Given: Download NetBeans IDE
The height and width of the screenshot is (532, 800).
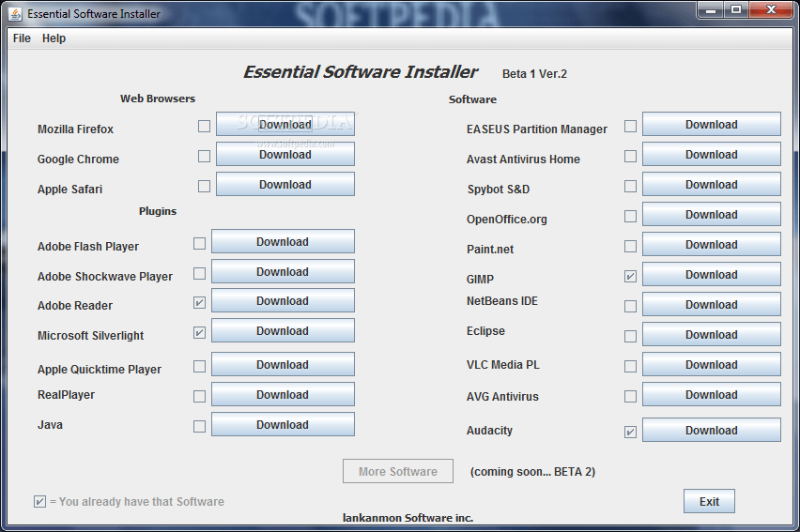Looking at the screenshot, I should 711,305.
